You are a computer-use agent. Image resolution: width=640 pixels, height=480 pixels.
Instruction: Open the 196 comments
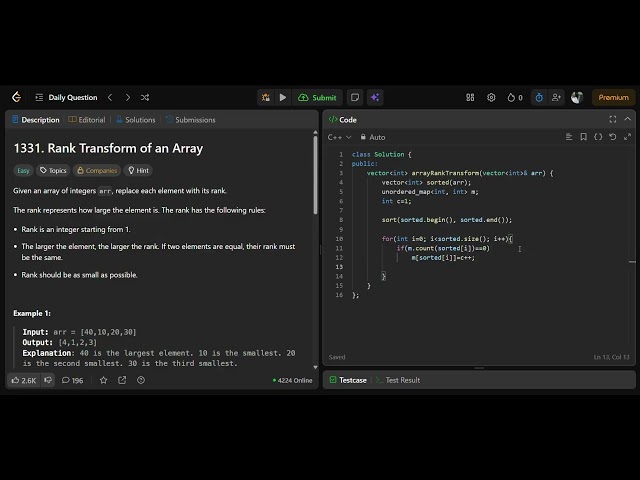72,380
